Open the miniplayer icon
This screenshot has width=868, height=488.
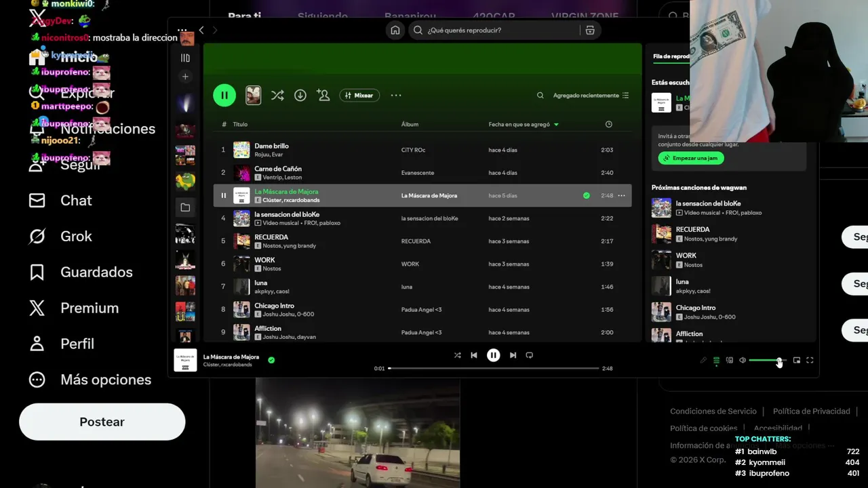(x=797, y=361)
